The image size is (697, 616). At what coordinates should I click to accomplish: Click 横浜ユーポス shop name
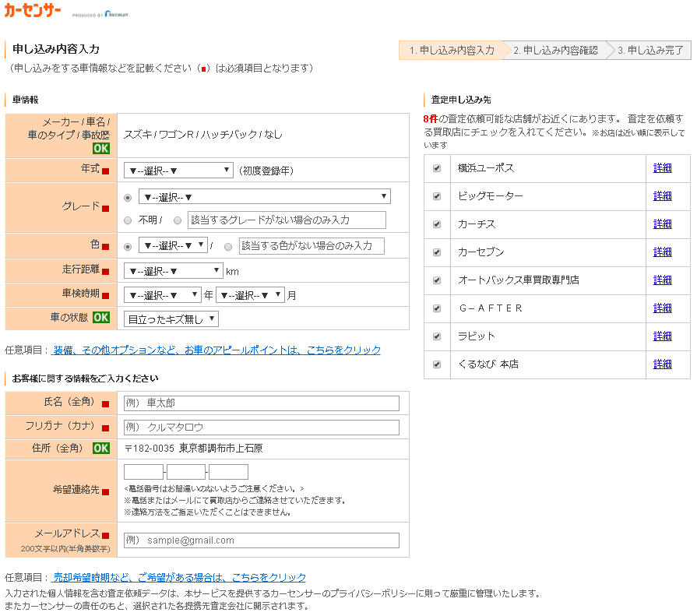click(486, 168)
